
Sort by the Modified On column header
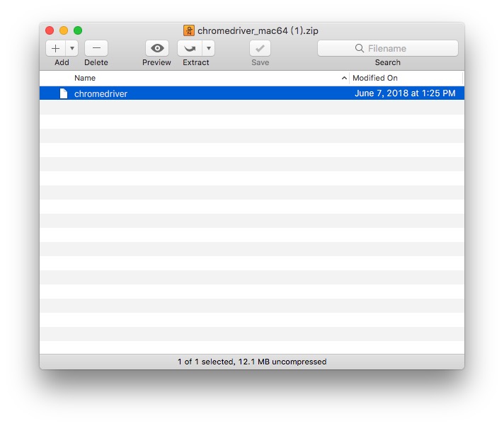point(375,78)
